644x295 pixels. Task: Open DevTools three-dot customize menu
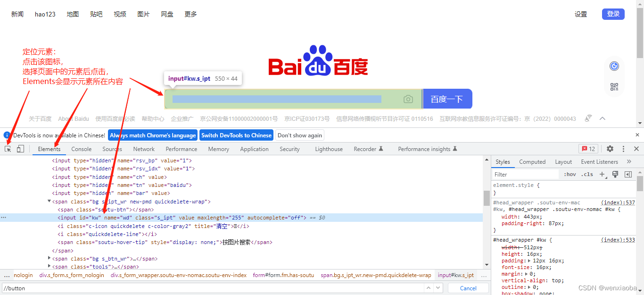(x=623, y=149)
